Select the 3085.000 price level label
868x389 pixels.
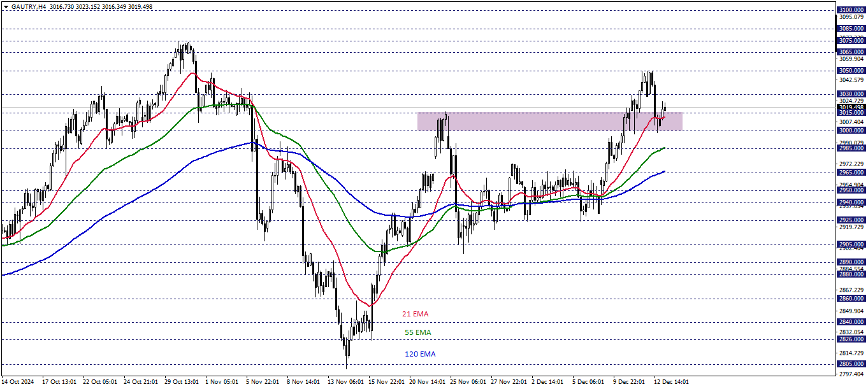[851, 29]
